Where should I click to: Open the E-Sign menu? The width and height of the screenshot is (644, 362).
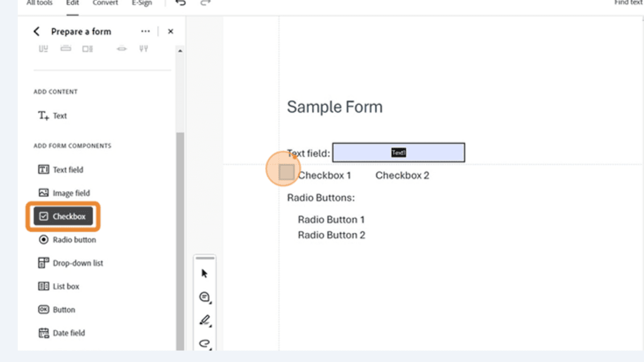click(x=141, y=3)
